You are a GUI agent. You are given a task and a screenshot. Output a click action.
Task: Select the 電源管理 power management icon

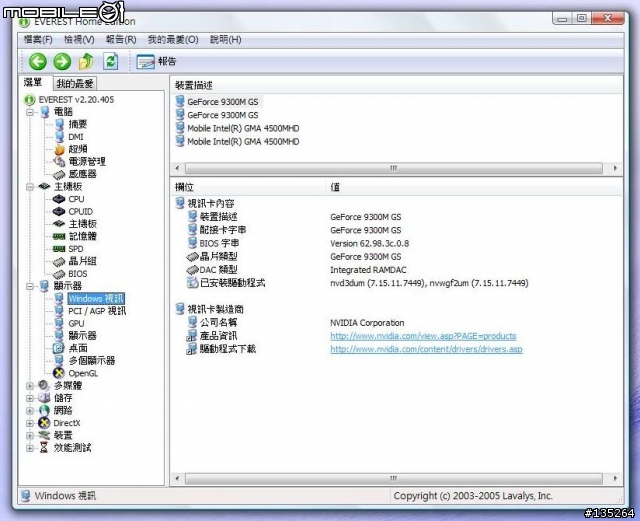60,162
